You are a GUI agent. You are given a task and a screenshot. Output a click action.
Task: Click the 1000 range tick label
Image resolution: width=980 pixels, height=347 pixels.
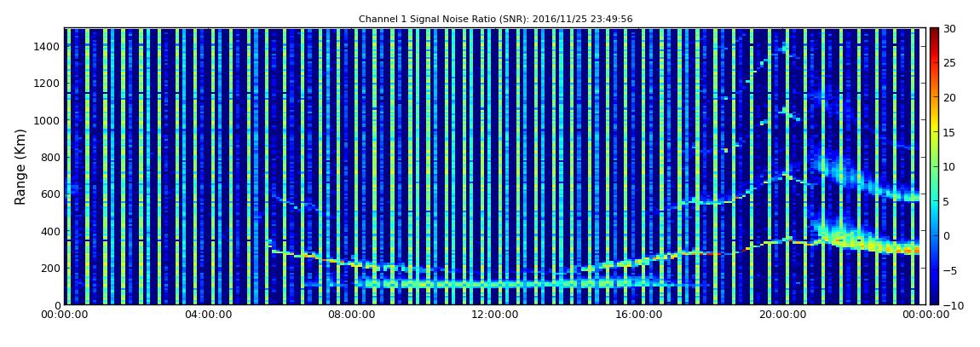coord(48,120)
